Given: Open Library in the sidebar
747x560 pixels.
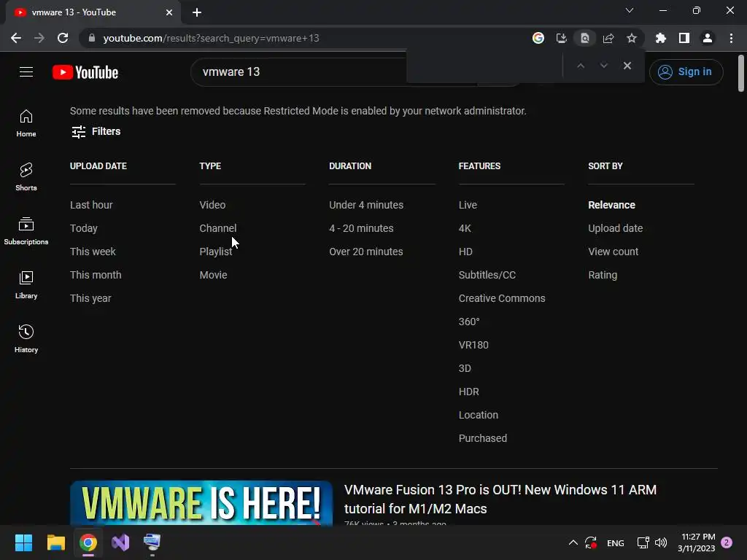Looking at the screenshot, I should click(x=26, y=285).
